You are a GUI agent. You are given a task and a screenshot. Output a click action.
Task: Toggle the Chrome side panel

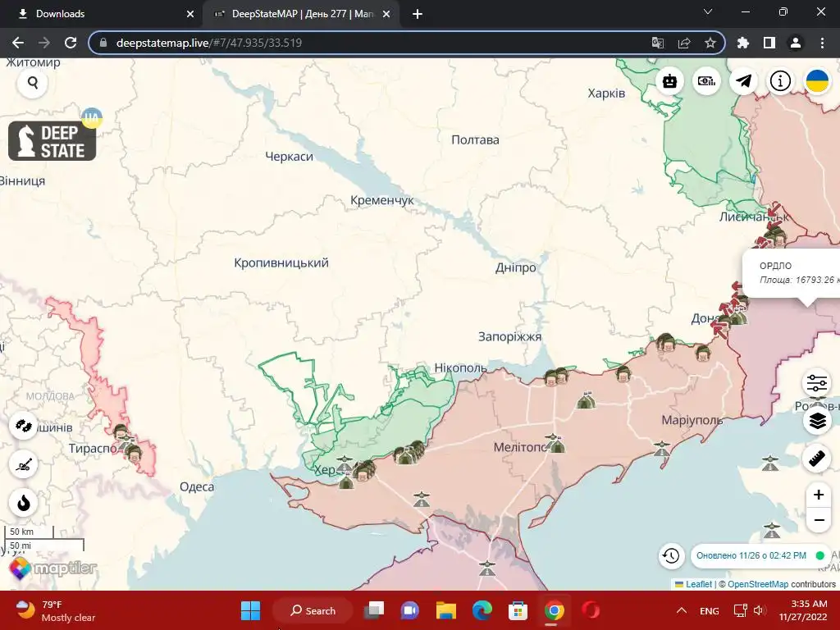point(769,43)
